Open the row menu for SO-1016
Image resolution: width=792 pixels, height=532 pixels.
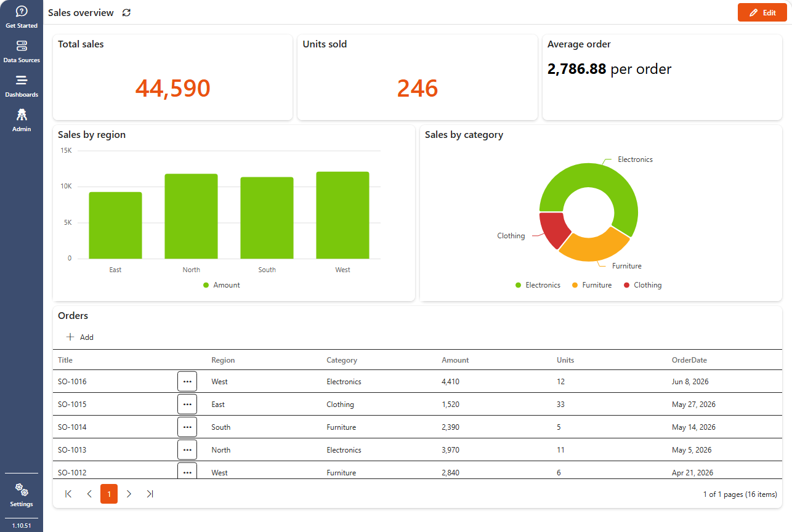pos(187,381)
